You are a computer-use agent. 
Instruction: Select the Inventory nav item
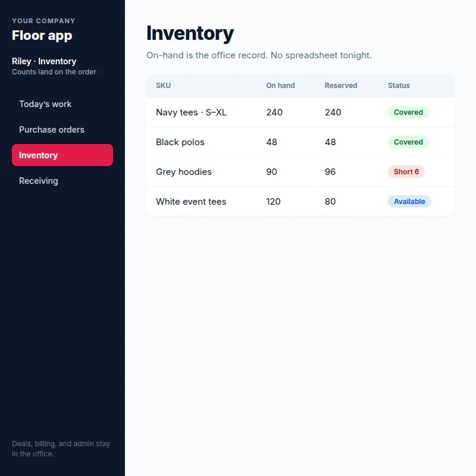tap(62, 155)
